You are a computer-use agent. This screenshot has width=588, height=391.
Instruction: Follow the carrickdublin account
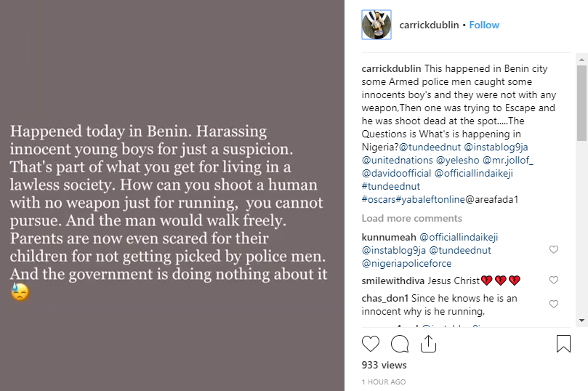(484, 25)
